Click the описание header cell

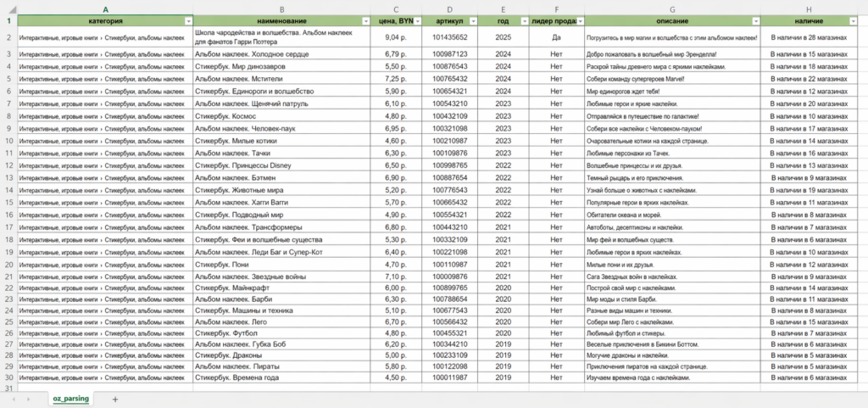(672, 21)
